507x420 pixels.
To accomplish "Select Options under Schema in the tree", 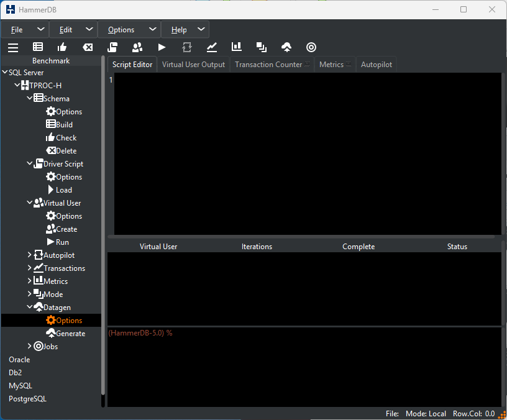I will pos(64,112).
